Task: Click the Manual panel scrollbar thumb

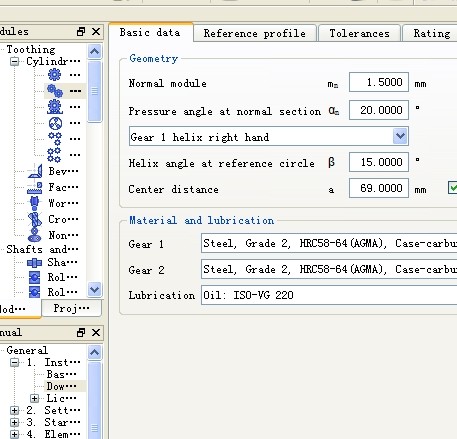Action: 95,400
